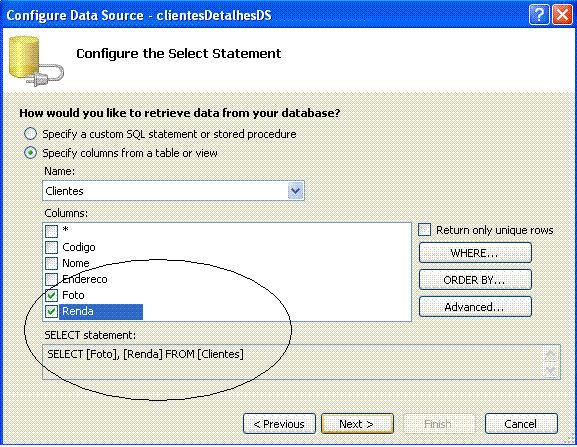
Task: Click the help question mark icon
Action: pyautogui.click(x=539, y=15)
